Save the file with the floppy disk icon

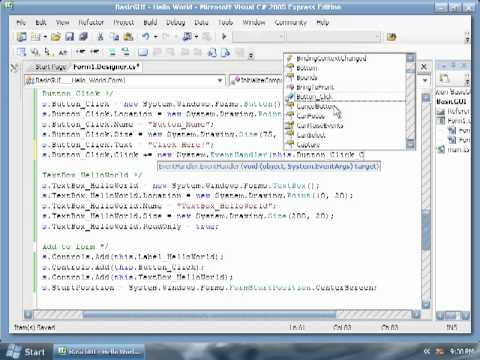click(x=69, y=37)
